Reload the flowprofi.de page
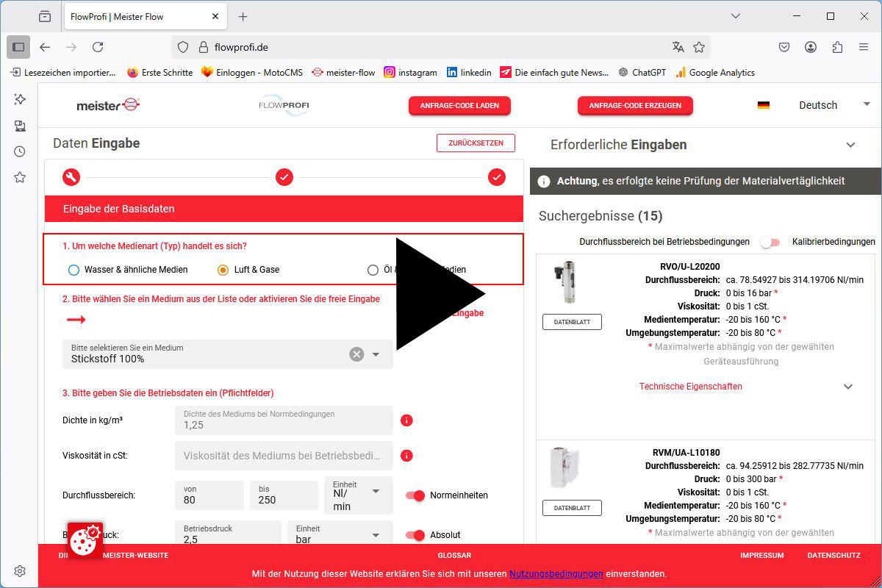The height and width of the screenshot is (588, 882). pos(98,47)
